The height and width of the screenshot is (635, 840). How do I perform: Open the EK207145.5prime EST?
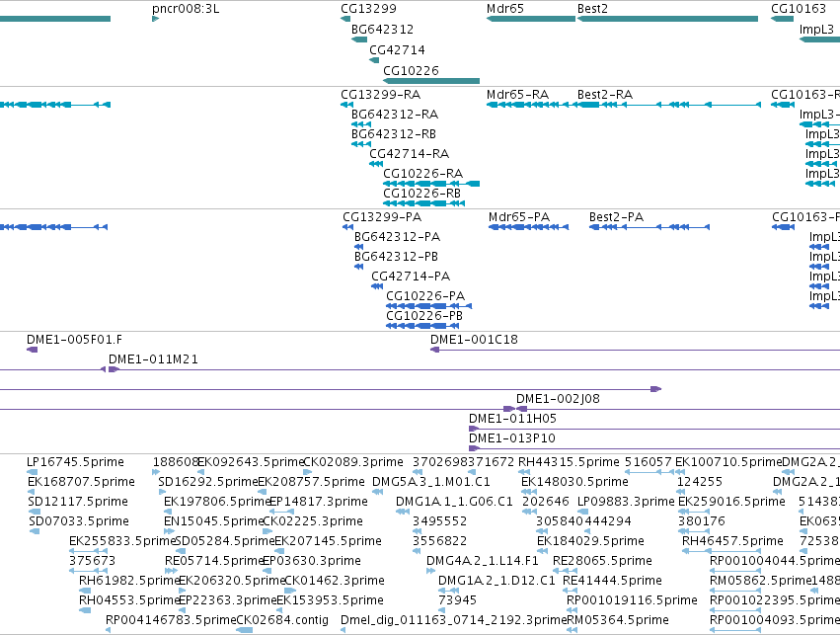(279, 551)
